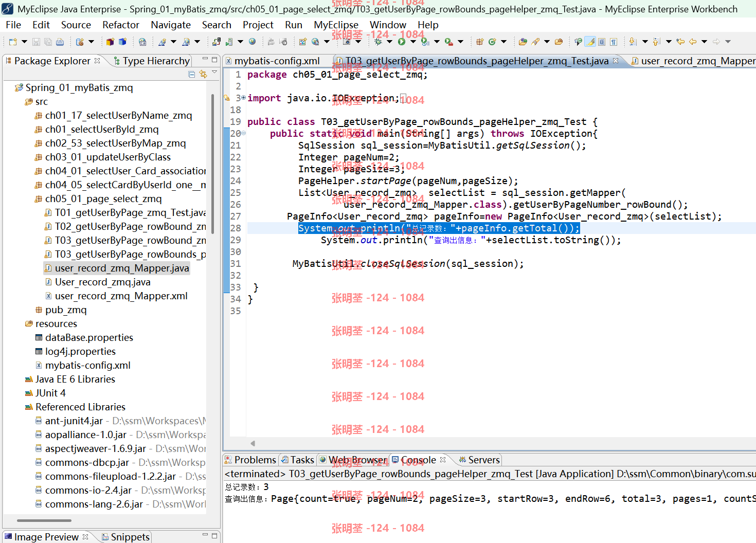
Task: Open dropdown next to New wizard icon
Action: point(24,42)
